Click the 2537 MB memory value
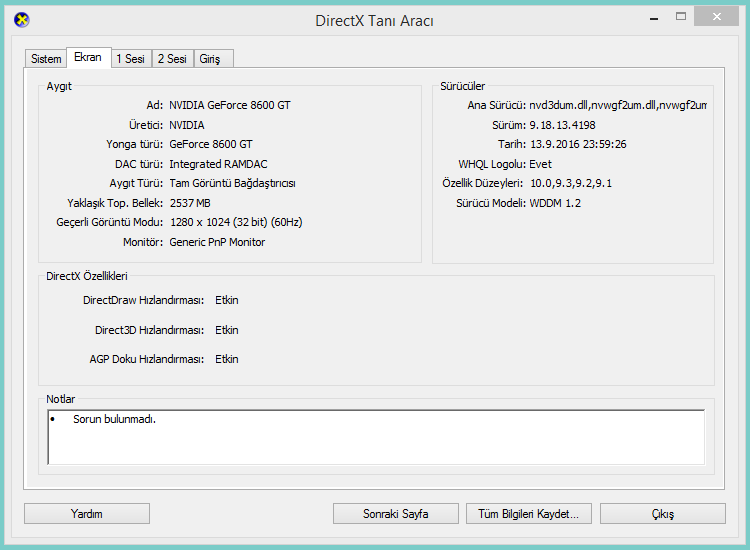750x550 pixels. (190, 203)
